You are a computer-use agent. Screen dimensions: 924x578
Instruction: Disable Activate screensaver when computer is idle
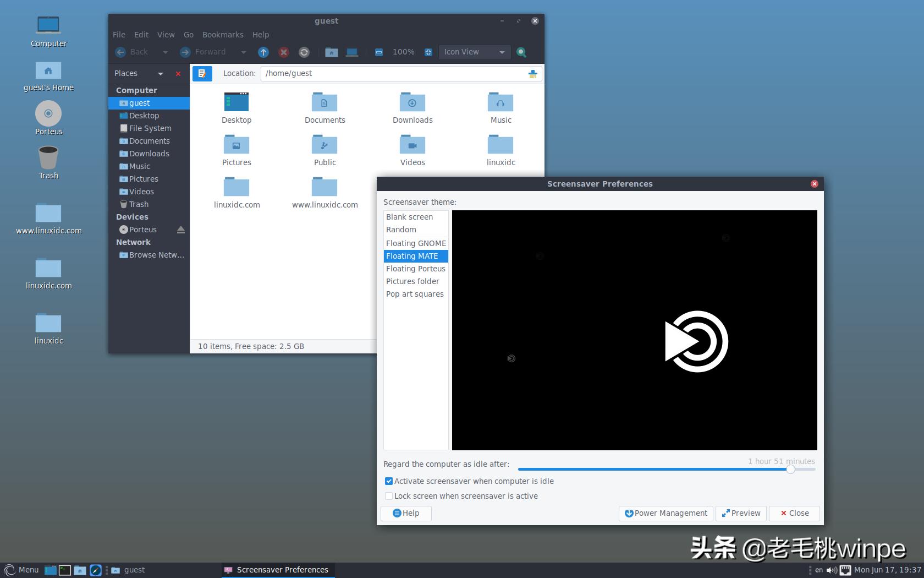389,481
